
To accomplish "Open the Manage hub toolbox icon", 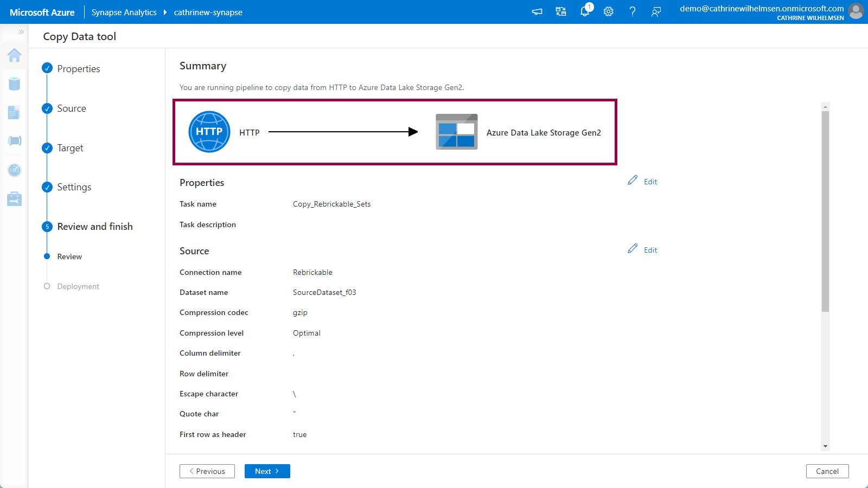I will [x=15, y=199].
